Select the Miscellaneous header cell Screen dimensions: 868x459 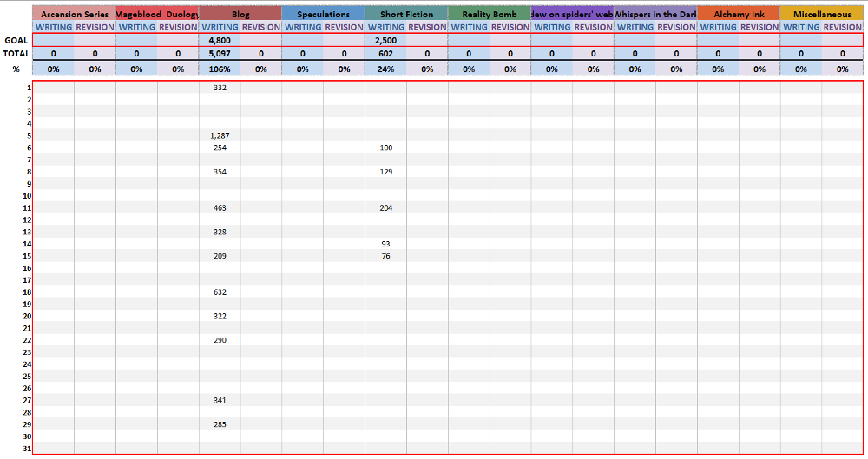[x=821, y=15]
